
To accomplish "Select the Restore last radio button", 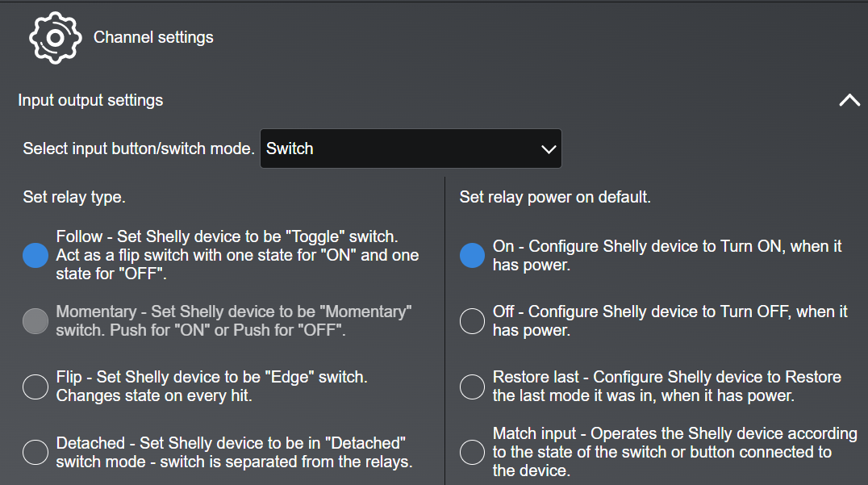I will pyautogui.click(x=472, y=387).
